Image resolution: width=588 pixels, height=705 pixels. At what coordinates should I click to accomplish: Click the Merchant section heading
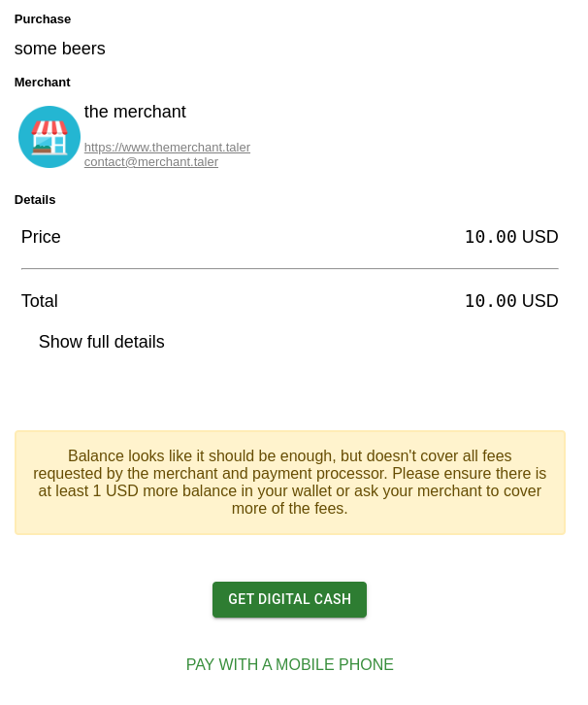click(x=43, y=83)
